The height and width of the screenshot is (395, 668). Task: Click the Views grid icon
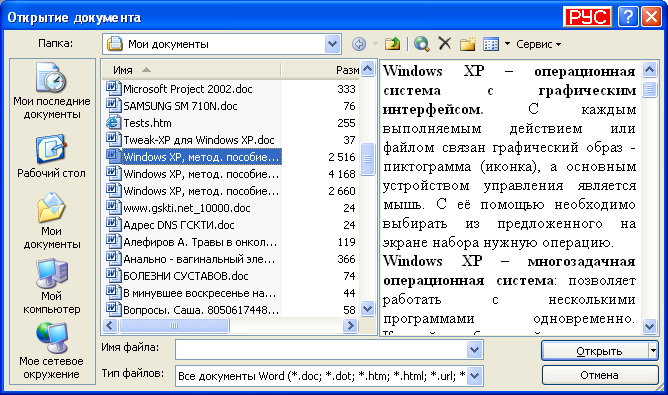[x=491, y=44]
